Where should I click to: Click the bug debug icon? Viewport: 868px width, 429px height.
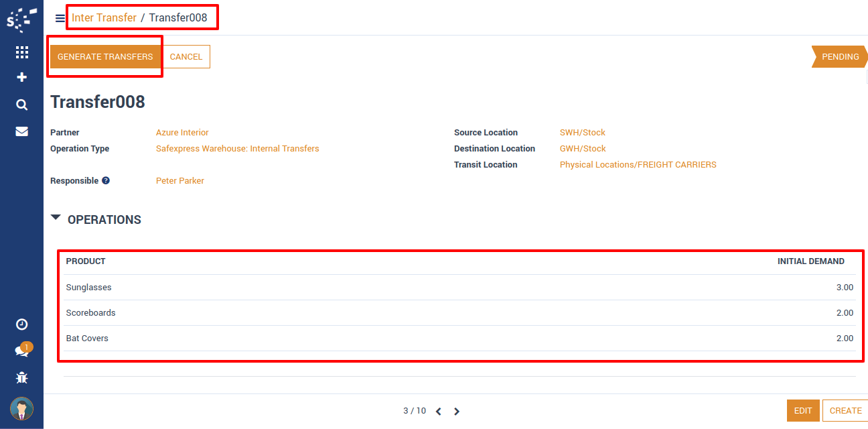tap(21, 378)
